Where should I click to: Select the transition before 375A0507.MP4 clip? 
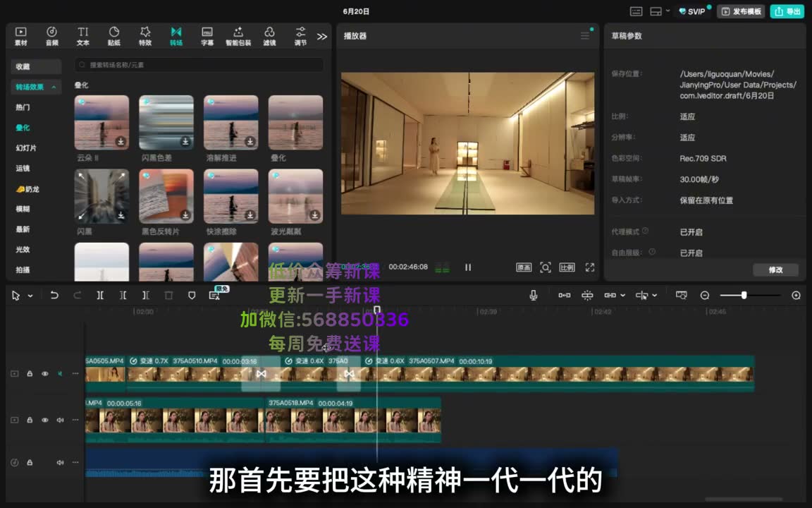[349, 374]
